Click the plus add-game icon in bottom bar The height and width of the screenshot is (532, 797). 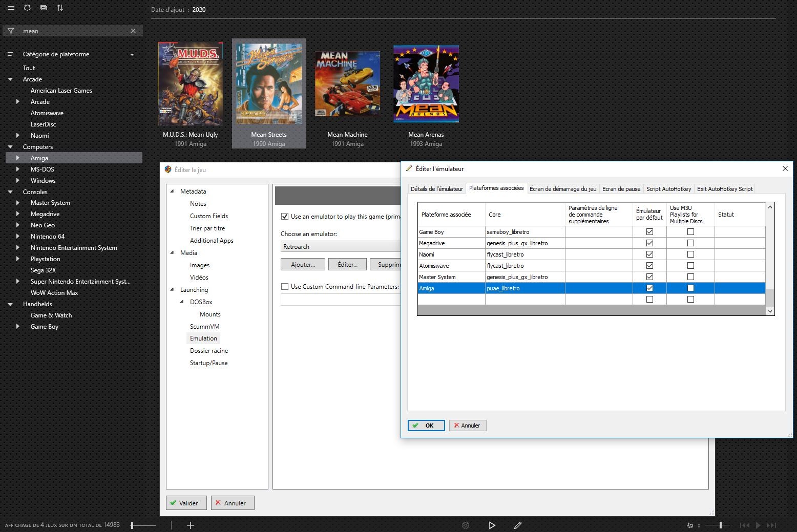(191, 525)
